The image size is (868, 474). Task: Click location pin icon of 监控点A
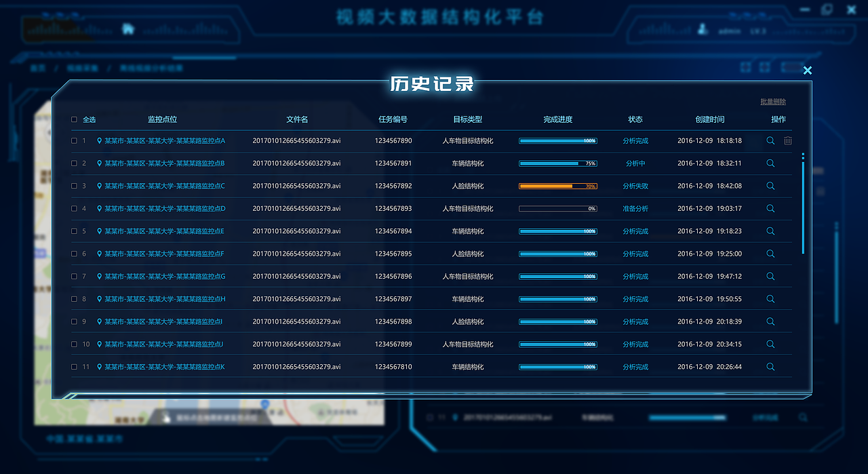point(100,141)
